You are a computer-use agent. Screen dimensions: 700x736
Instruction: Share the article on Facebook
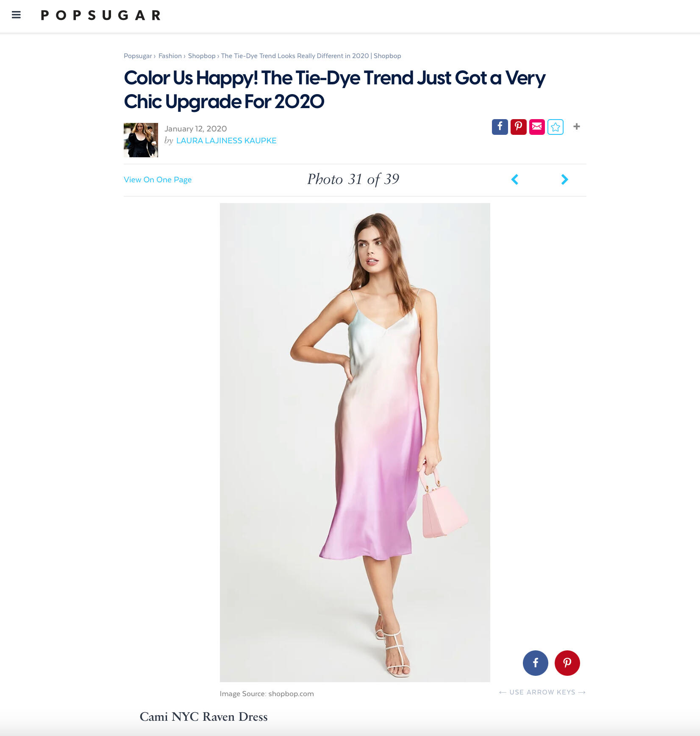pos(500,127)
